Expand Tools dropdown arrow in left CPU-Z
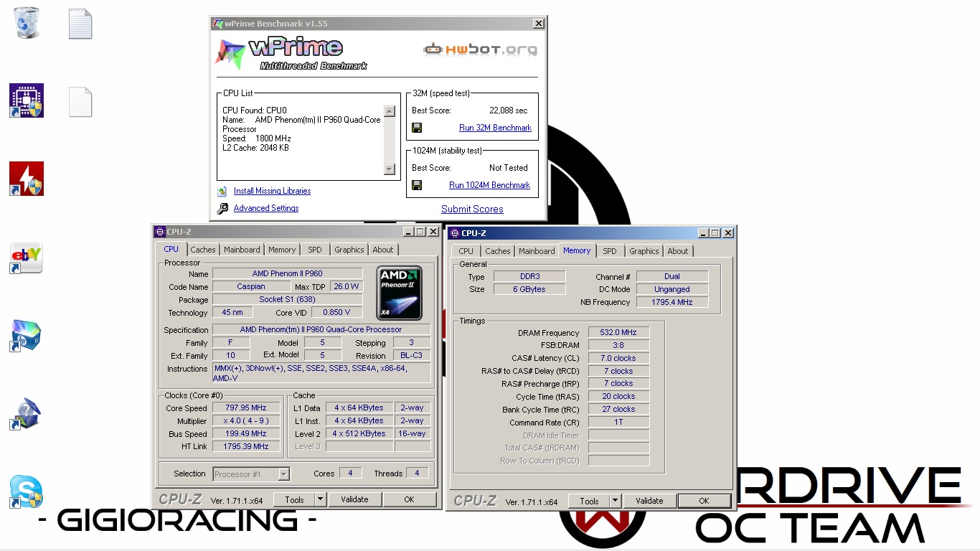The image size is (980, 551). click(x=320, y=499)
